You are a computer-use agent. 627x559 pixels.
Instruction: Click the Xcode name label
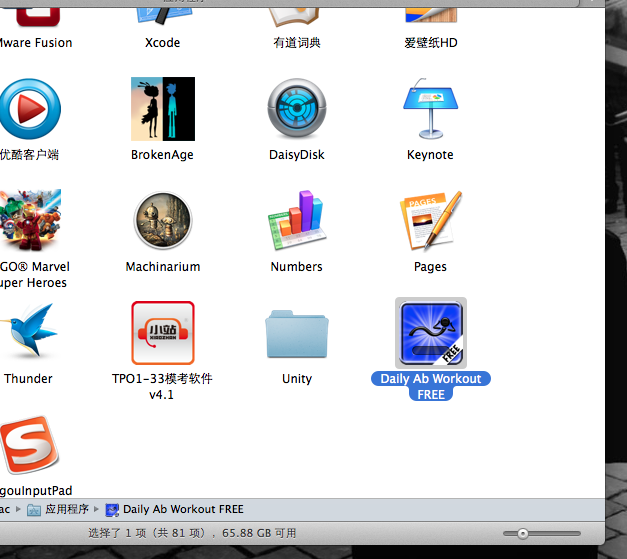[x=162, y=43]
